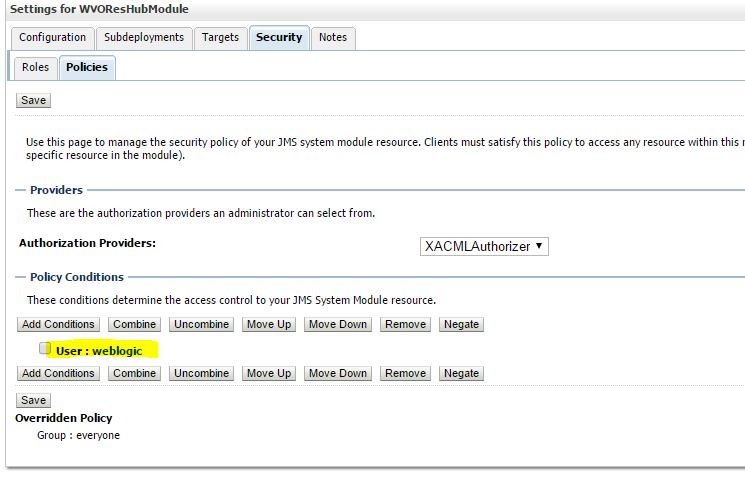Click the lower Add Conditions button

coord(58,373)
